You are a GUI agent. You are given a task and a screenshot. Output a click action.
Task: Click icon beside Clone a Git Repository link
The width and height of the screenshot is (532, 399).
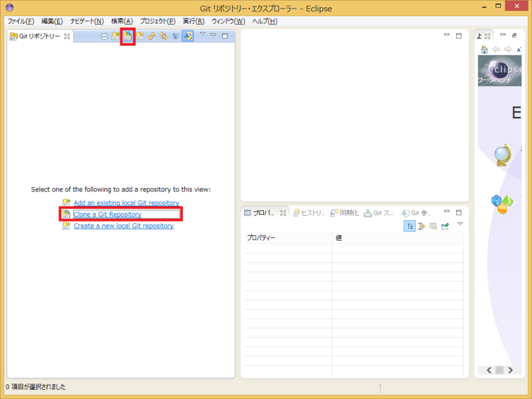coord(66,214)
